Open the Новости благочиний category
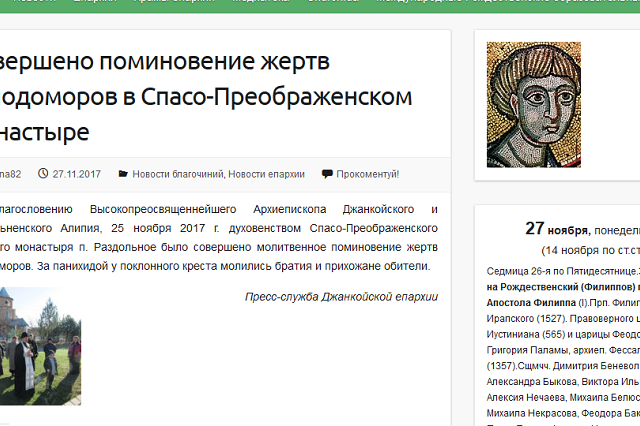 pyautogui.click(x=178, y=174)
